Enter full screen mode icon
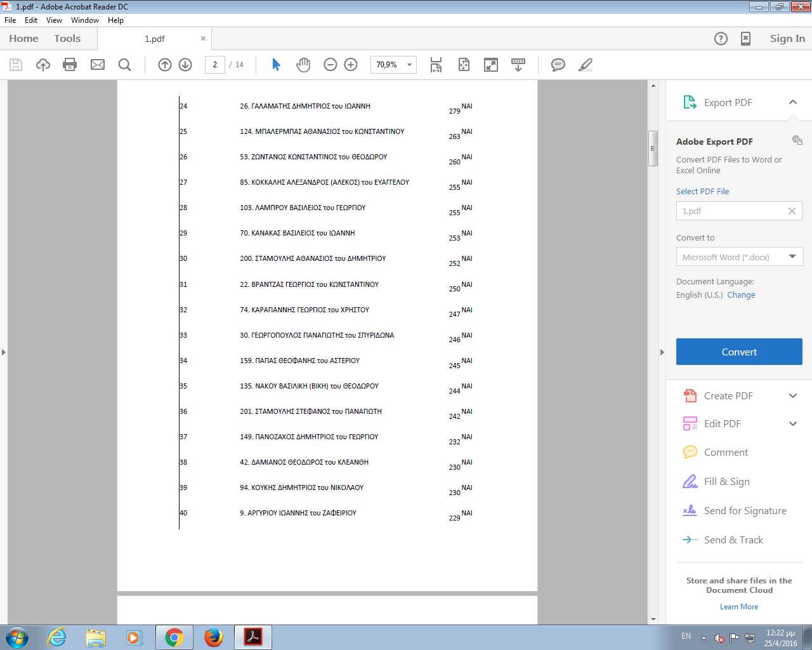This screenshot has height=650, width=812. tap(491, 65)
